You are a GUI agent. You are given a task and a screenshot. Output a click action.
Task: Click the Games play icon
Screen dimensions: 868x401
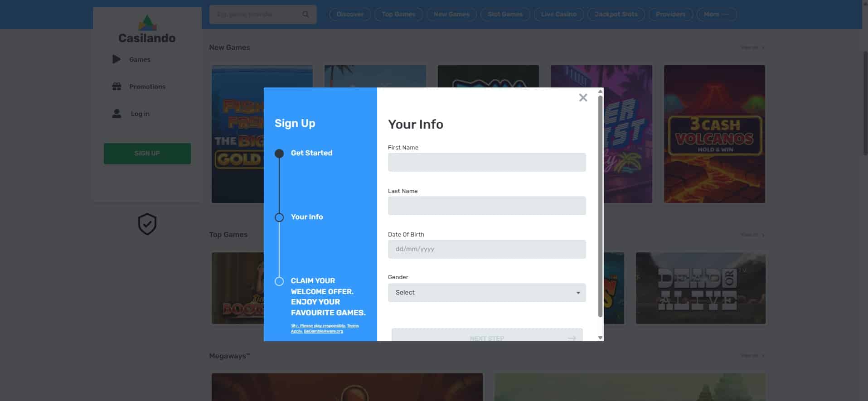pyautogui.click(x=116, y=59)
